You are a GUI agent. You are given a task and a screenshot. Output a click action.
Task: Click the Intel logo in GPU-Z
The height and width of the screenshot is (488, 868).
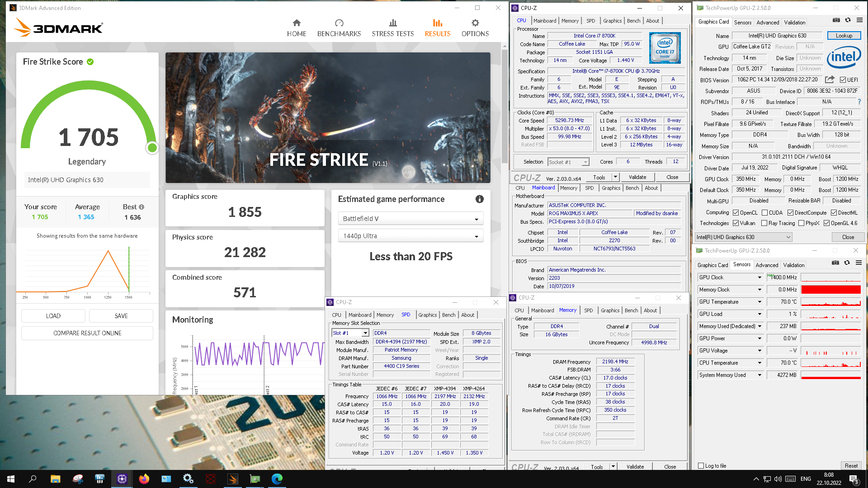click(x=844, y=57)
